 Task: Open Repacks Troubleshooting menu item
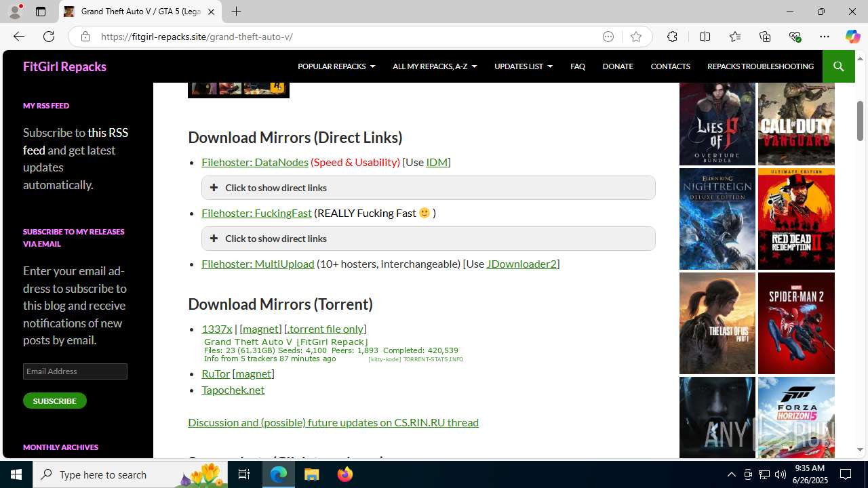point(760,66)
